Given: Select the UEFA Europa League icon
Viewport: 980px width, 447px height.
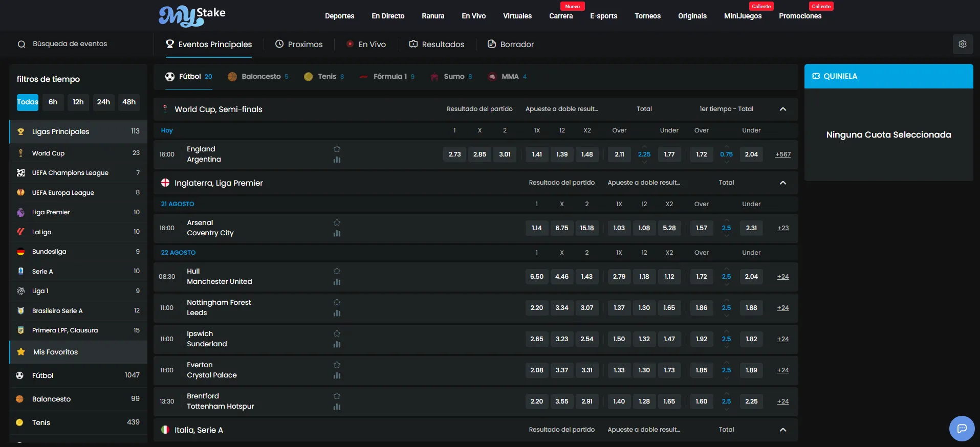Looking at the screenshot, I should (20, 192).
